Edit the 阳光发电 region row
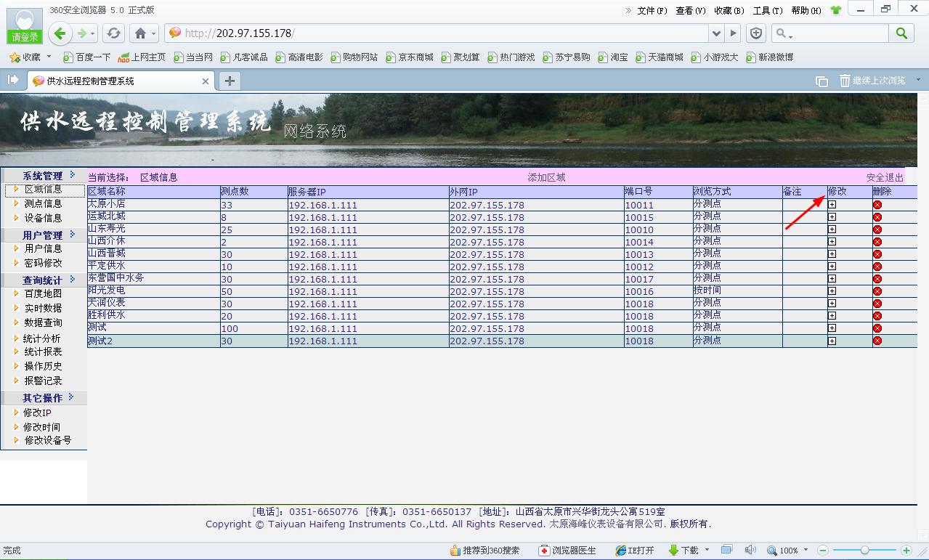Screen dimensions: 929x560 832,291
